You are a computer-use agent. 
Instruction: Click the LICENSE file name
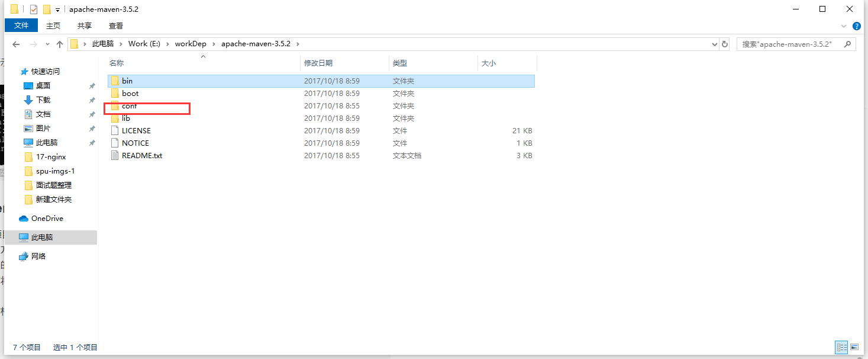point(136,130)
